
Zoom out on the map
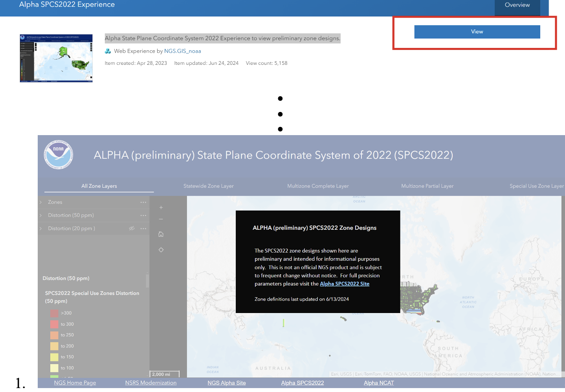click(161, 220)
